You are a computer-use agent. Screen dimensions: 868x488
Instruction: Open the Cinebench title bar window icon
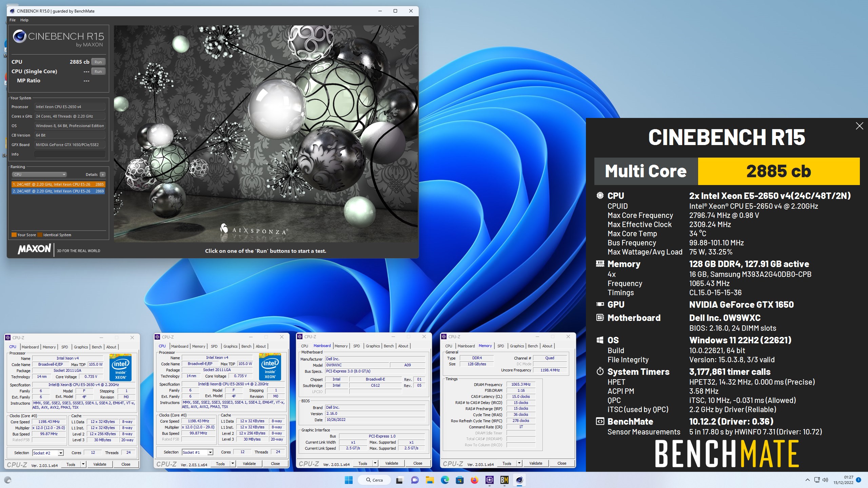coord(12,11)
